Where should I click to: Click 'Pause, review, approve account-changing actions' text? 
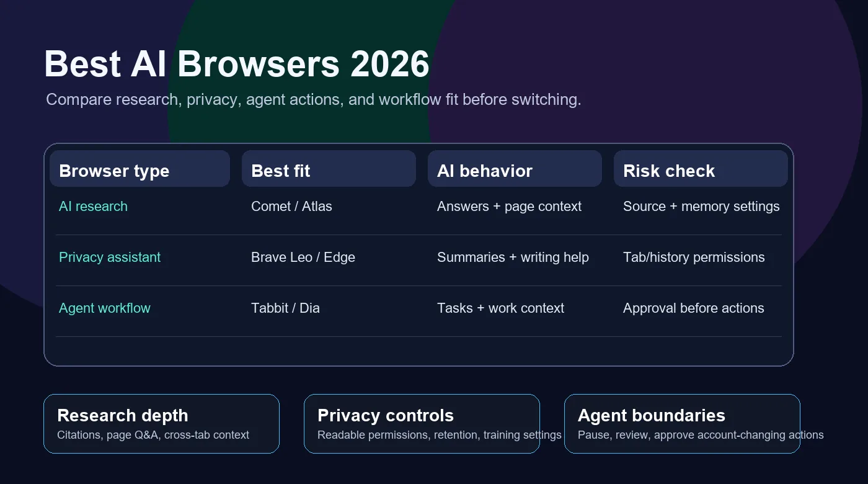701,435
